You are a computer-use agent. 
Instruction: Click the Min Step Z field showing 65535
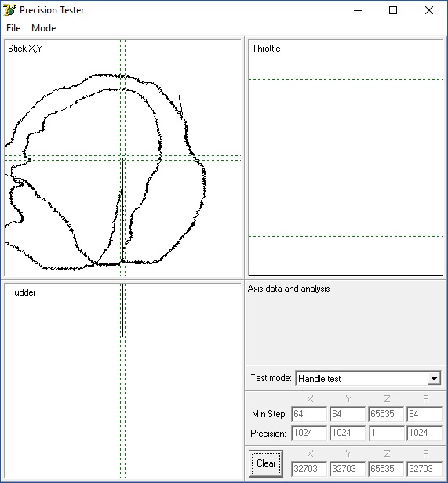coord(386,414)
